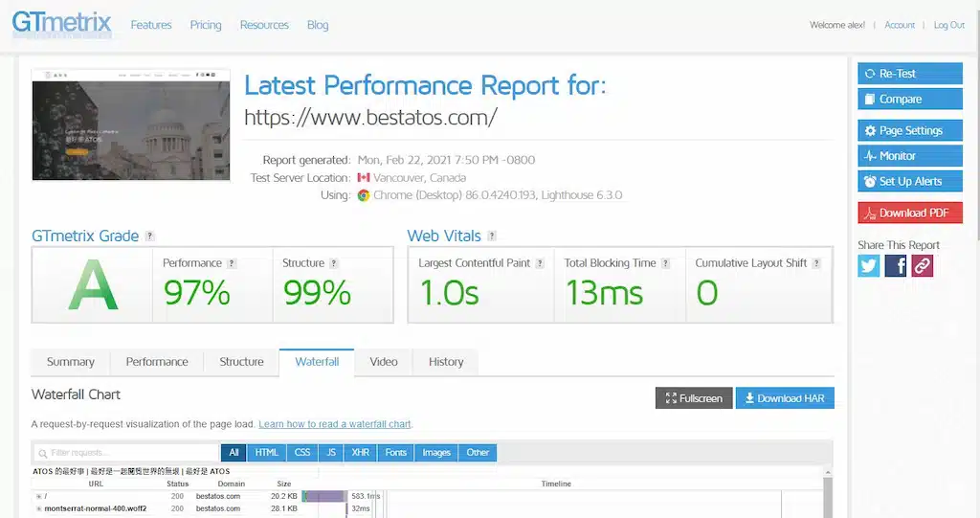Copy report link via chain icon
The width and height of the screenshot is (980, 518).
923,266
